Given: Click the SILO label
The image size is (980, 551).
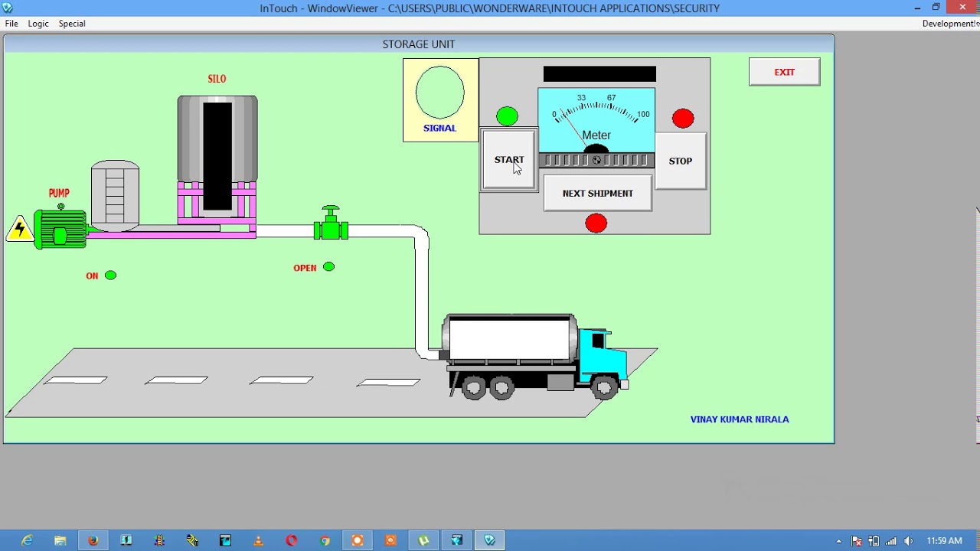Looking at the screenshot, I should [217, 79].
